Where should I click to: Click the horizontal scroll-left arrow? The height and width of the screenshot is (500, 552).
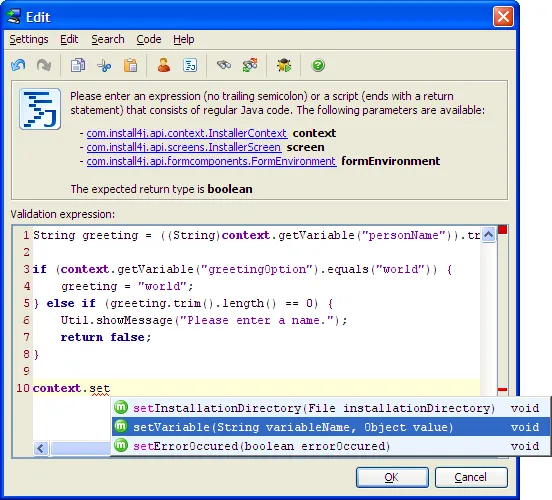41,449
